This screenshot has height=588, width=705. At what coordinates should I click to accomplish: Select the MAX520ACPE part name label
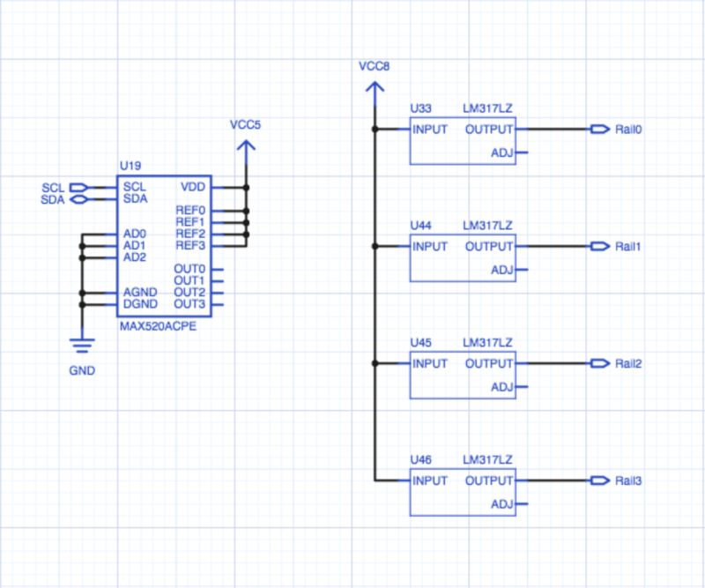point(157,324)
